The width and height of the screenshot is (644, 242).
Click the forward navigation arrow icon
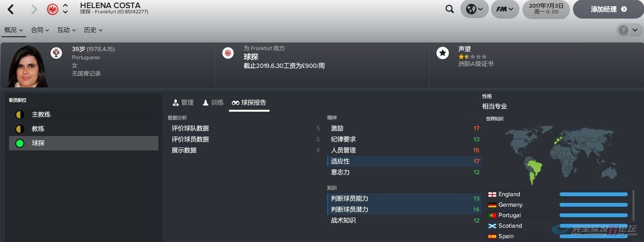[33, 9]
